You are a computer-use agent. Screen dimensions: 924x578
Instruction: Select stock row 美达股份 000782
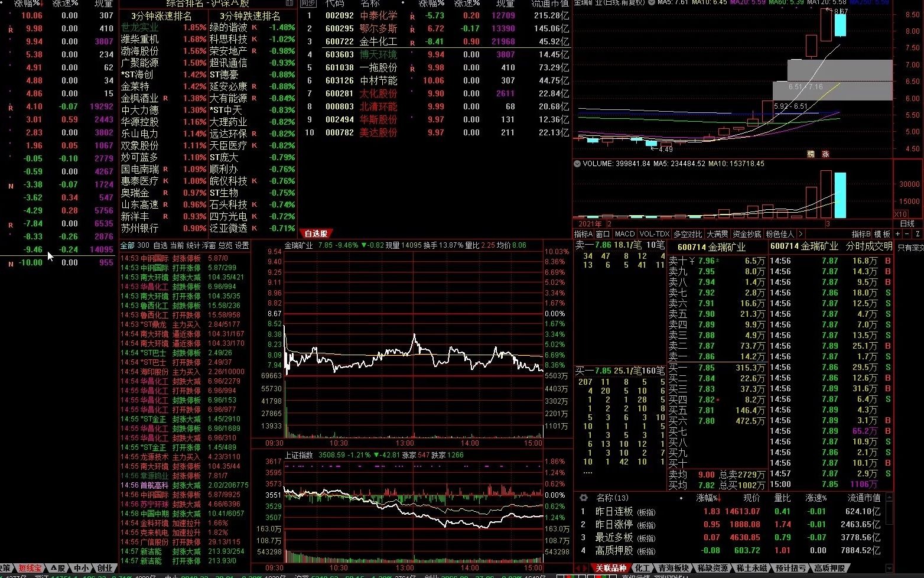[x=435, y=132]
